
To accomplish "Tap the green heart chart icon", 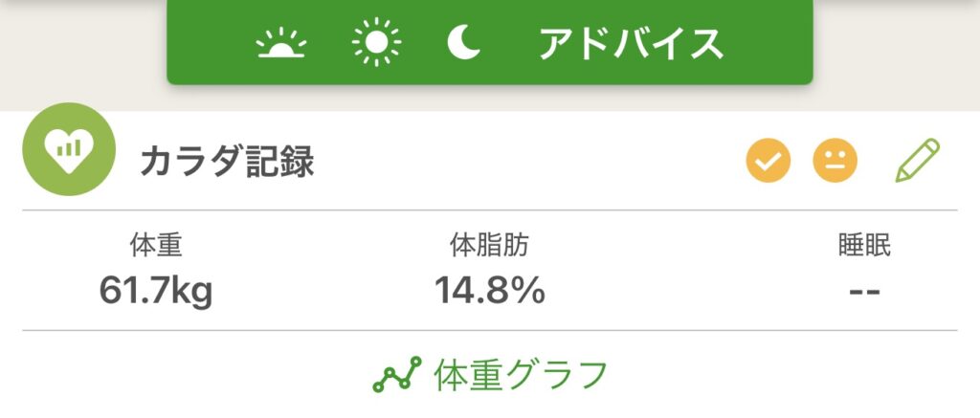I will pyautogui.click(x=69, y=150).
